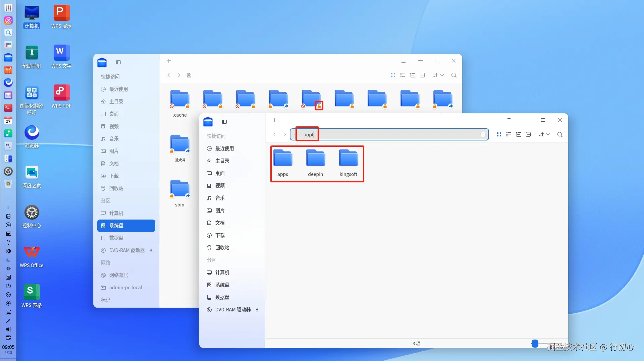
Task: Open the sbin folder in back window
Action: [x=180, y=193]
